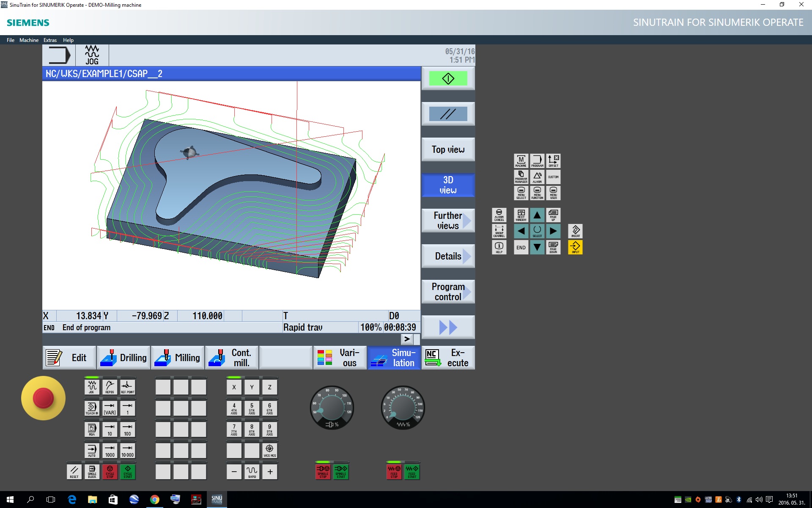812x508 pixels.
Task: Expand the Further views softkey
Action: pyautogui.click(x=448, y=221)
